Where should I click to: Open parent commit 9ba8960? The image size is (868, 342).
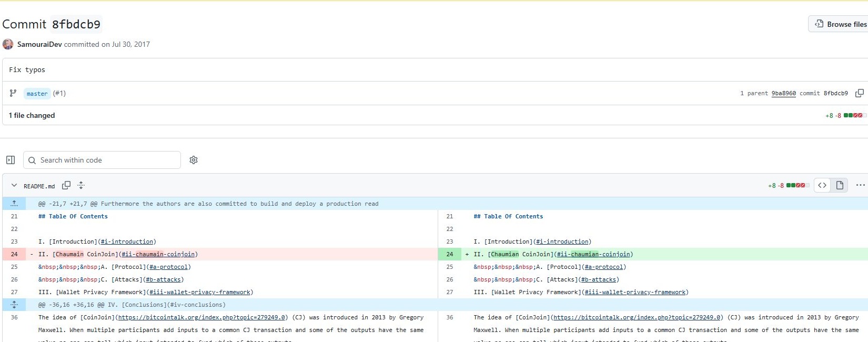[783, 93]
